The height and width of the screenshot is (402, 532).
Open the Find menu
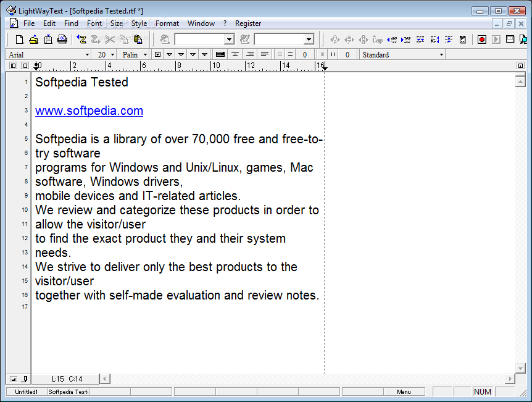pos(71,23)
